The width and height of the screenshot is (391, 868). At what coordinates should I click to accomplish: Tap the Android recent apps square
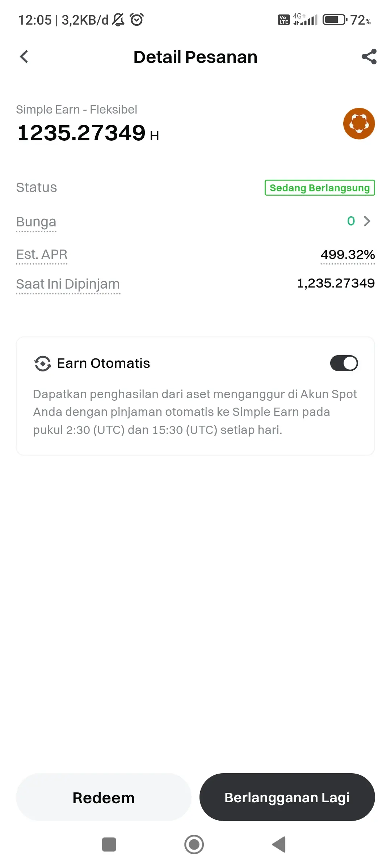click(109, 844)
